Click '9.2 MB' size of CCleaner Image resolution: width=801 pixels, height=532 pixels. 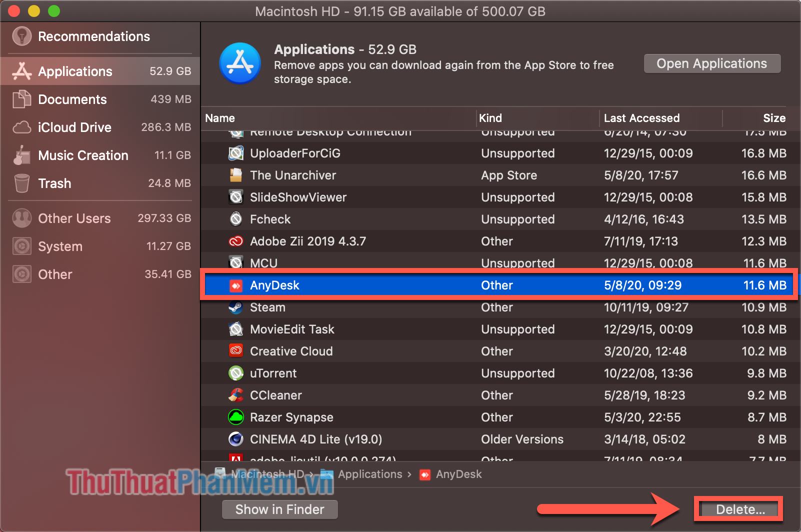767,395
